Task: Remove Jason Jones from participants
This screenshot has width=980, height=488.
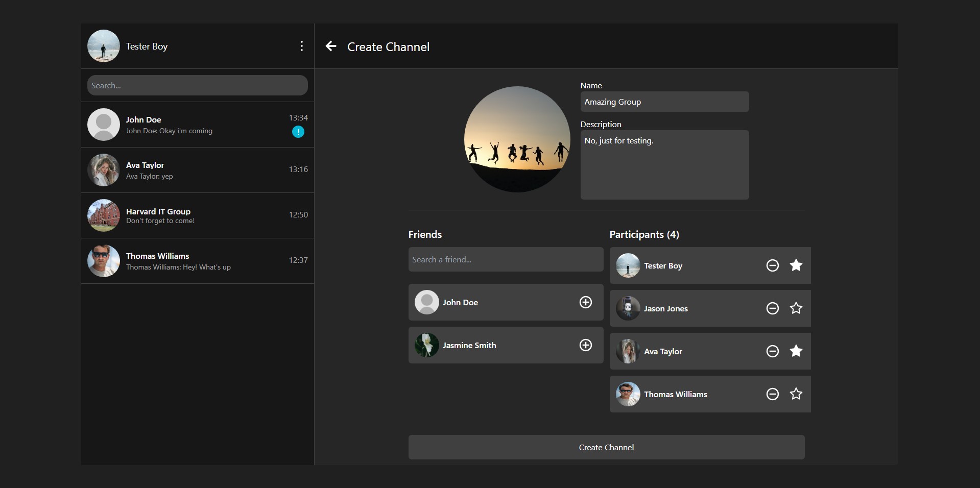Action: [x=773, y=308]
